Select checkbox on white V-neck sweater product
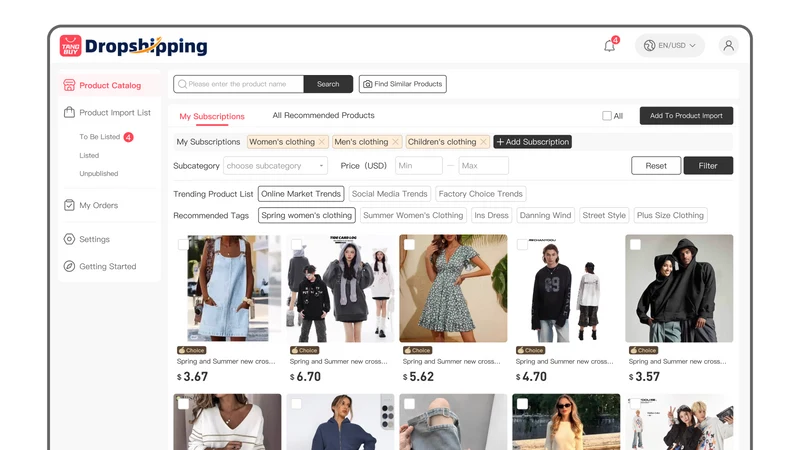800x450 pixels. pos(183,404)
